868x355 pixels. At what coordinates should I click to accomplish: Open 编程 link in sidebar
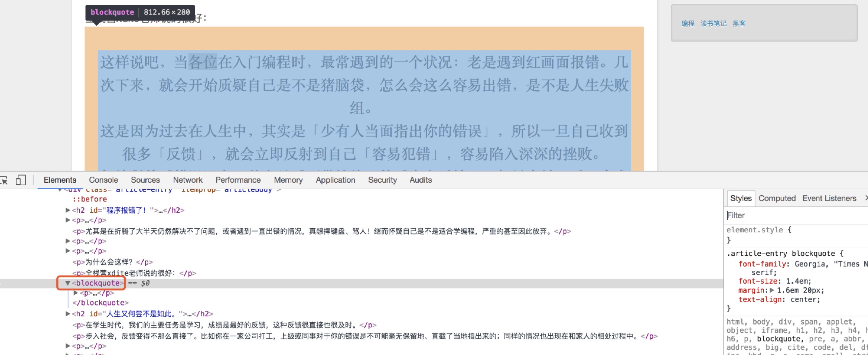click(x=688, y=23)
